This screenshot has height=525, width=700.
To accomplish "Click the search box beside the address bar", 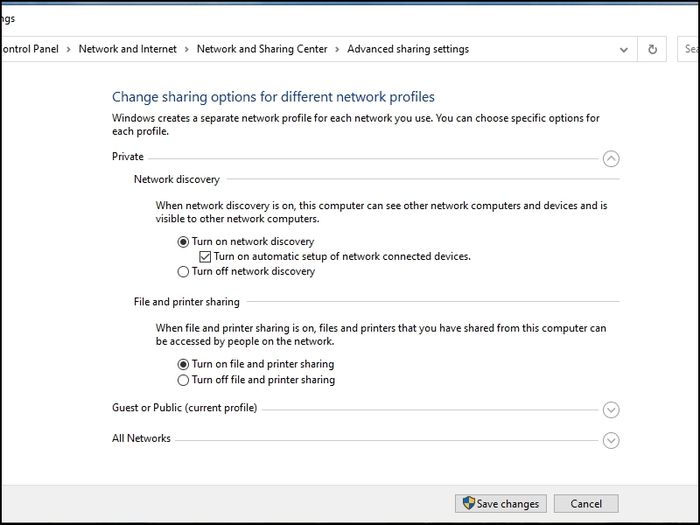I will [688, 49].
